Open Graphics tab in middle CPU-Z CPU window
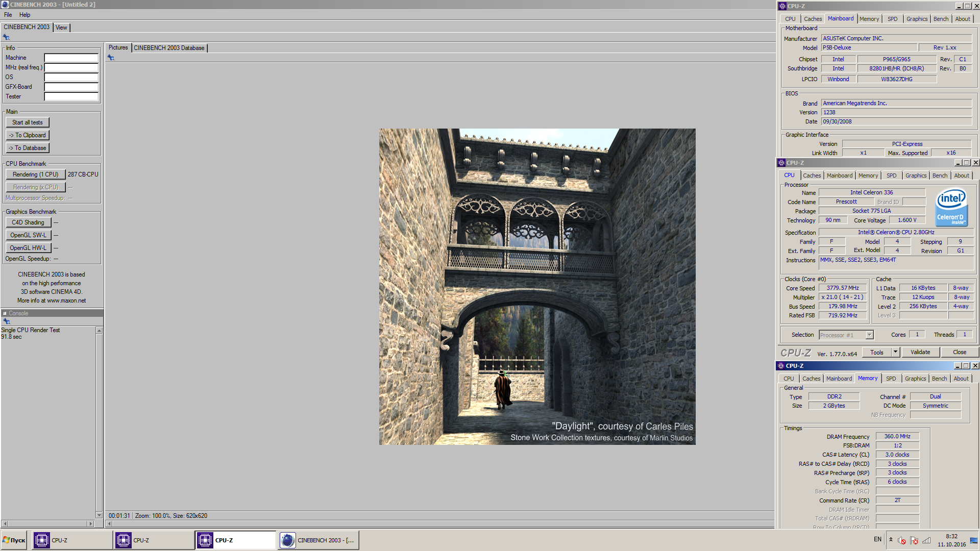 (x=916, y=176)
